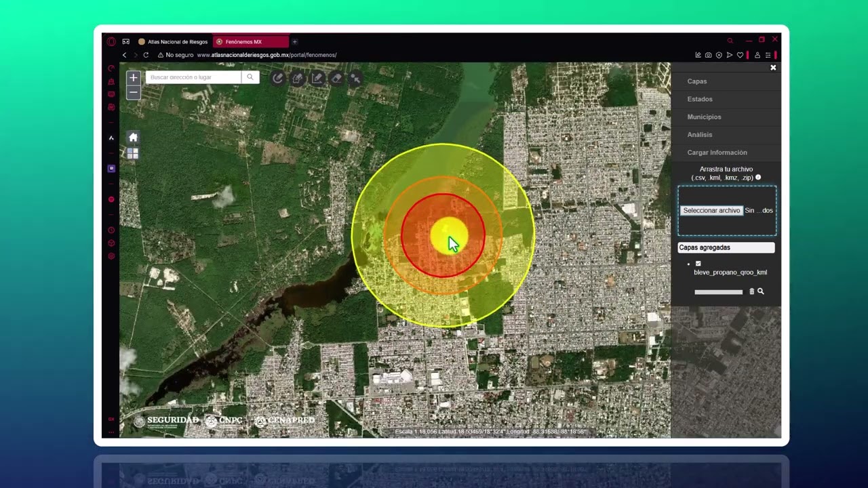Open history clock icon in sidebar

tap(111, 230)
